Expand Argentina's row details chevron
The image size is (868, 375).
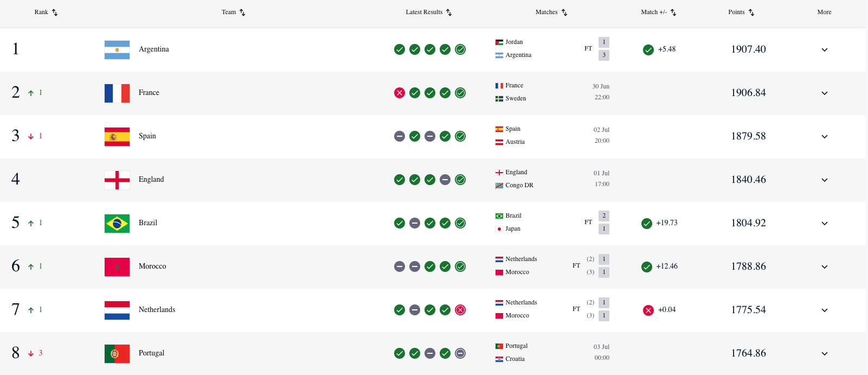click(x=825, y=49)
